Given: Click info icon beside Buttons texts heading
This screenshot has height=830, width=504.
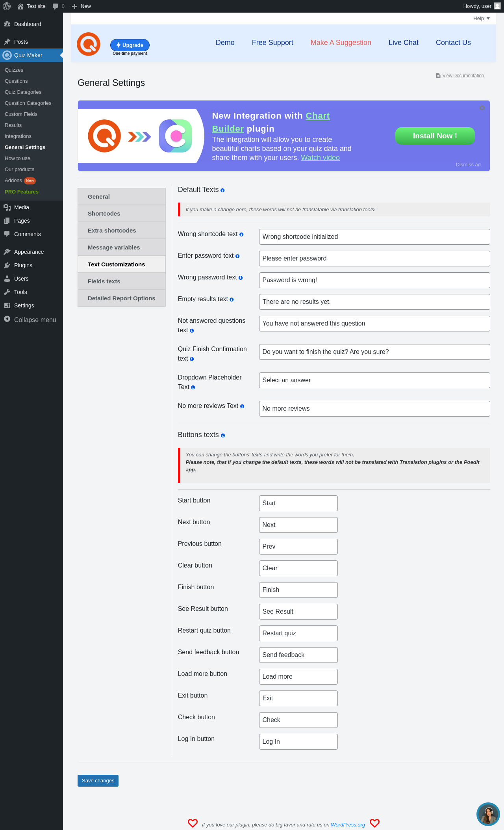Looking at the screenshot, I should click(223, 435).
